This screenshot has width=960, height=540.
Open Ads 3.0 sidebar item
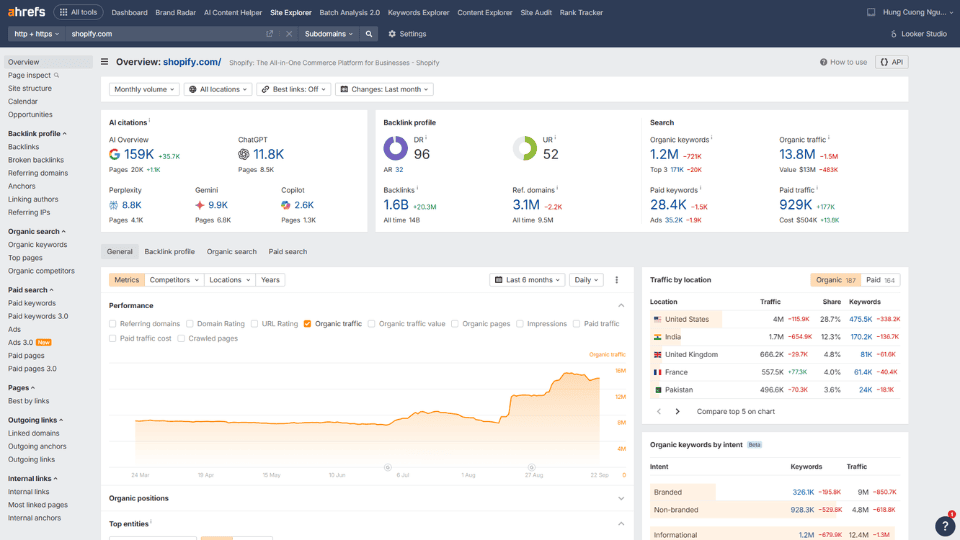(29, 342)
